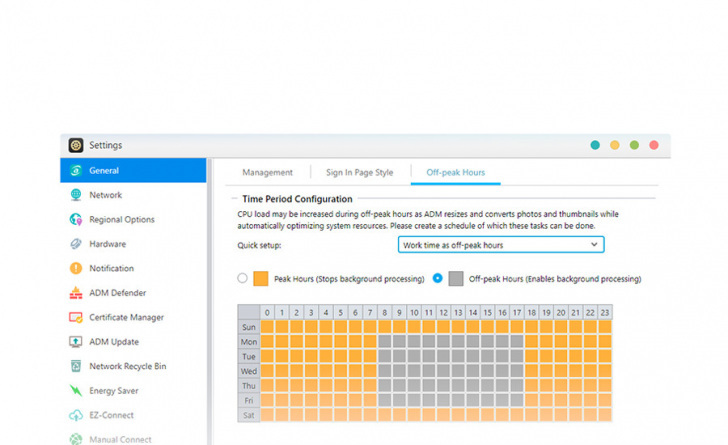The image size is (728, 445).
Task: Select the Regional Options globe icon
Action: 76,219
